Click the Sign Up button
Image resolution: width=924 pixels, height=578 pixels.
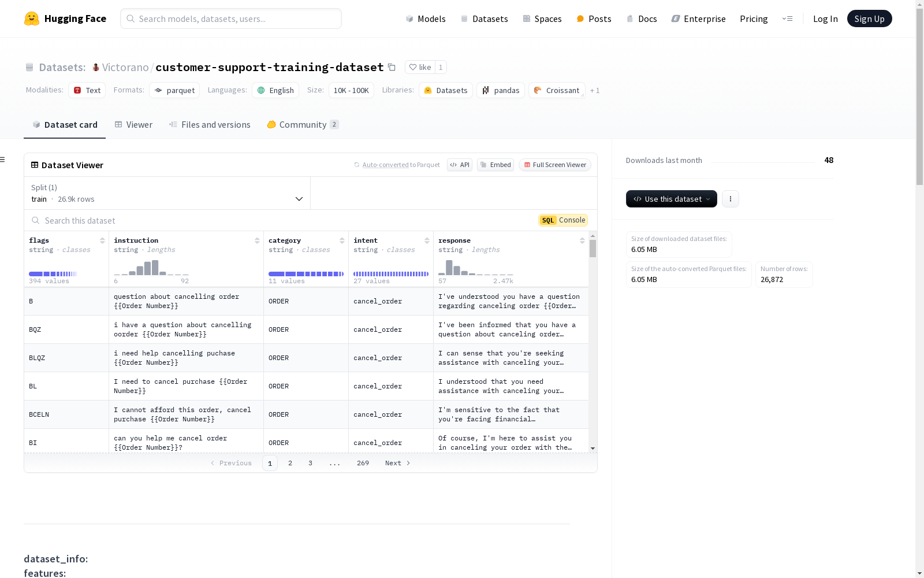(x=870, y=18)
